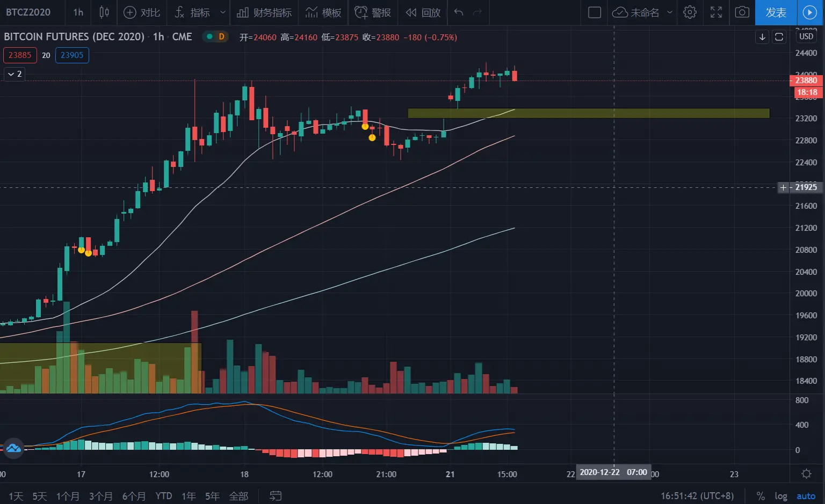Image resolution: width=825 pixels, height=504 pixels.
Task: Click the sync square icon near USD
Action: (x=779, y=37)
